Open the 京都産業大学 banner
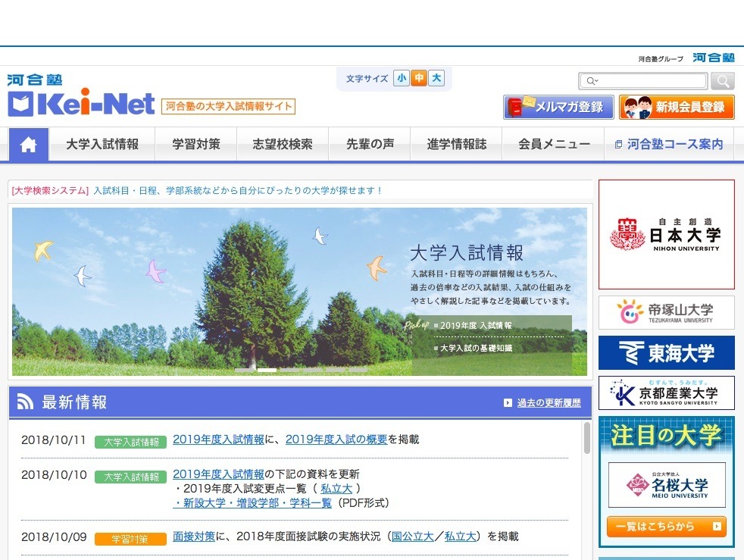Viewport: 744px width, 560px height. (666, 393)
